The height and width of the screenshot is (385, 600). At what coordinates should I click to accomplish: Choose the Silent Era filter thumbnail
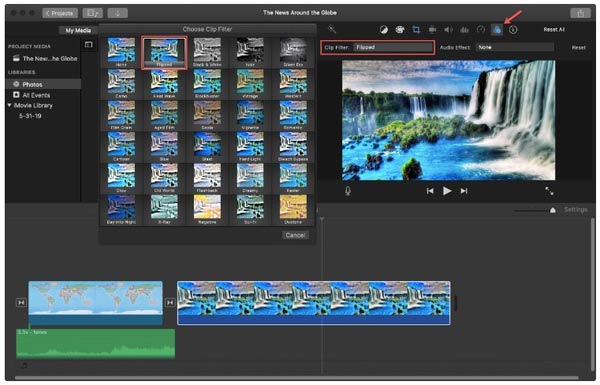[293, 52]
